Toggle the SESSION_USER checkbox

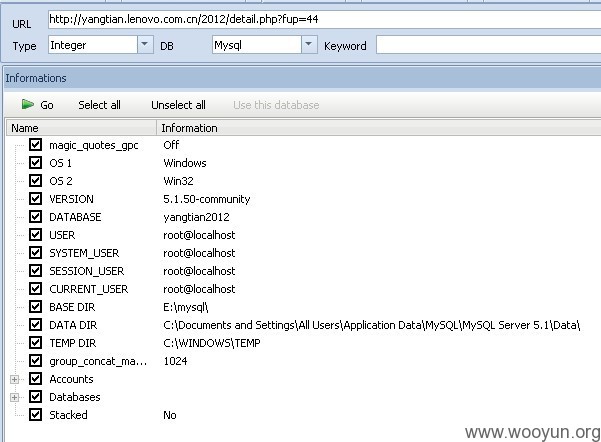point(36,271)
